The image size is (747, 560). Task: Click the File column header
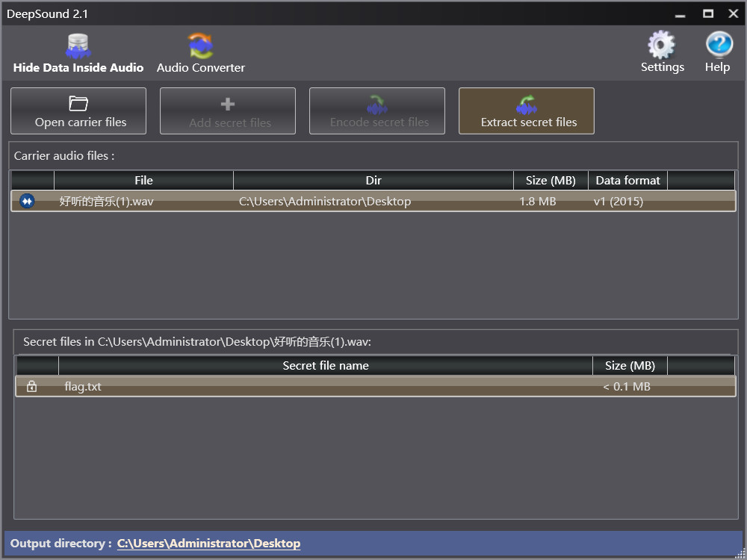(x=143, y=181)
